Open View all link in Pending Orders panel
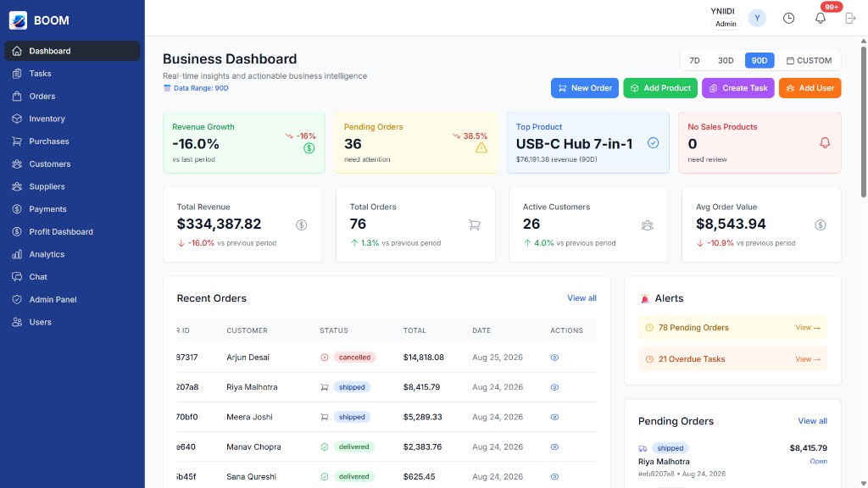This screenshot has width=868, height=488. tap(812, 421)
